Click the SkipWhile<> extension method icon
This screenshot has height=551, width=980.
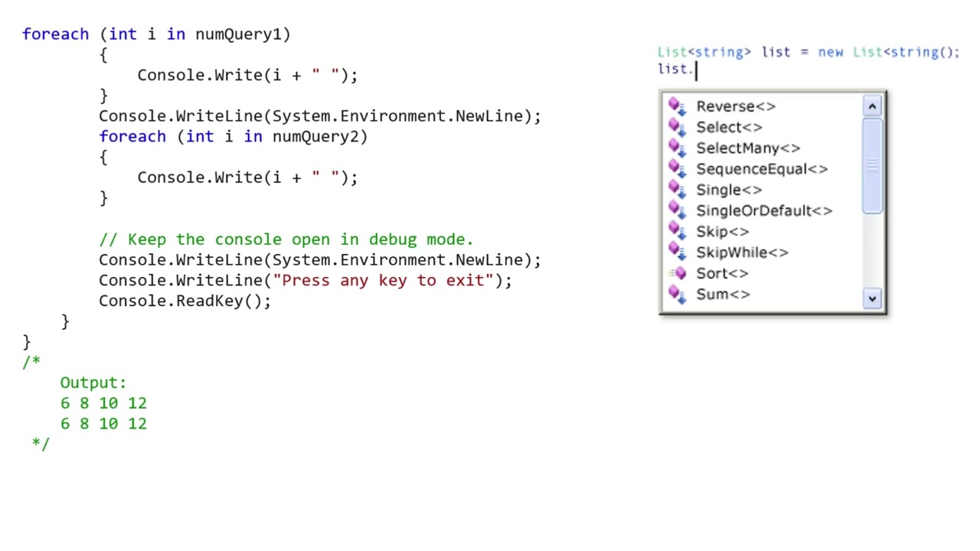[677, 252]
